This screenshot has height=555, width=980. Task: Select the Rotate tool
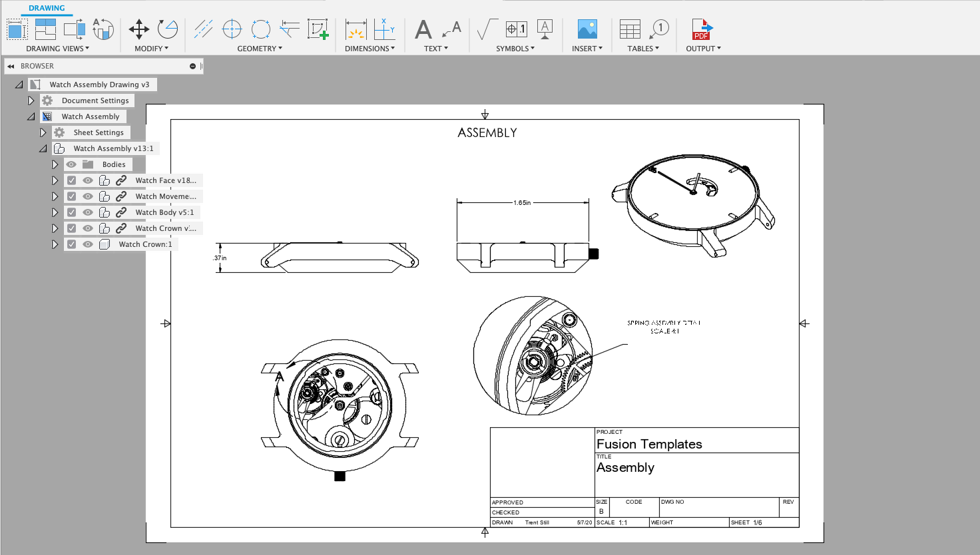point(166,29)
